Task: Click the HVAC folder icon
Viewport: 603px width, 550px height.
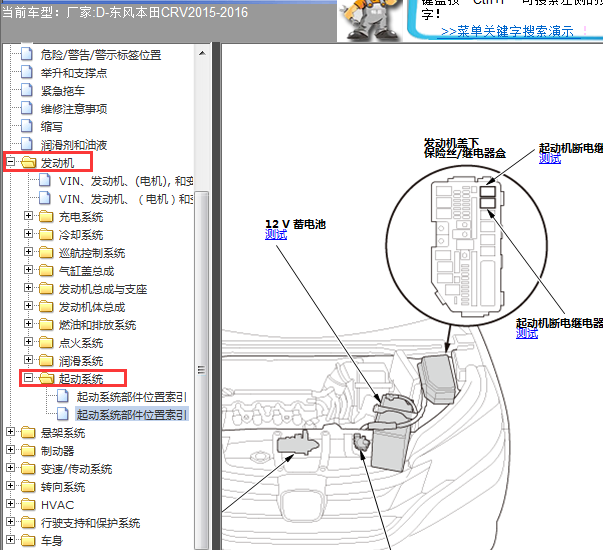Action: [x=28, y=505]
